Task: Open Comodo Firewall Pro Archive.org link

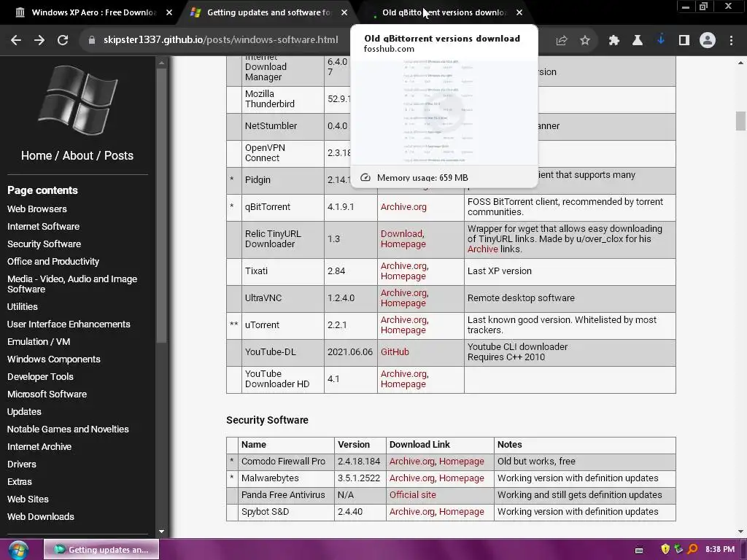Action: tap(412, 462)
